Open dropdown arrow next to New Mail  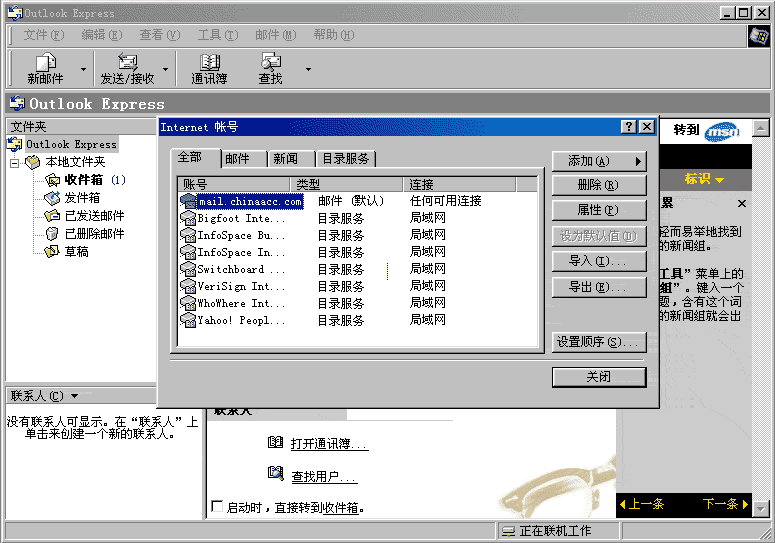click(x=83, y=69)
